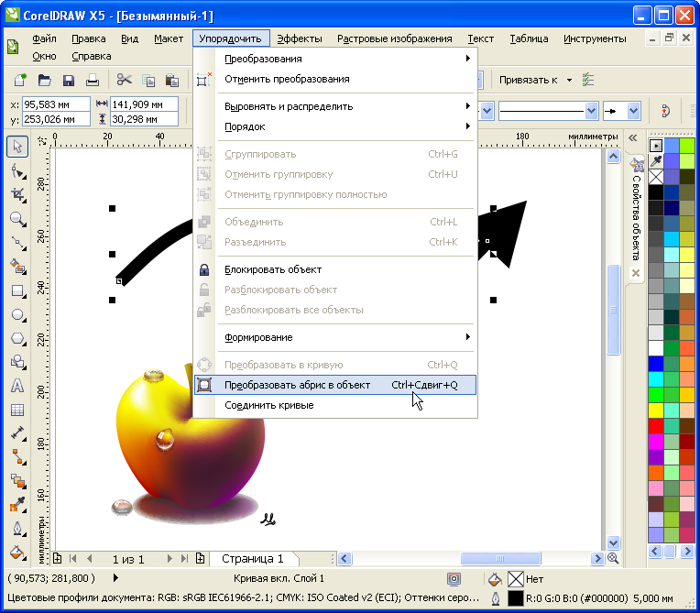
Task: Click the Print icon
Action: pos(93,81)
